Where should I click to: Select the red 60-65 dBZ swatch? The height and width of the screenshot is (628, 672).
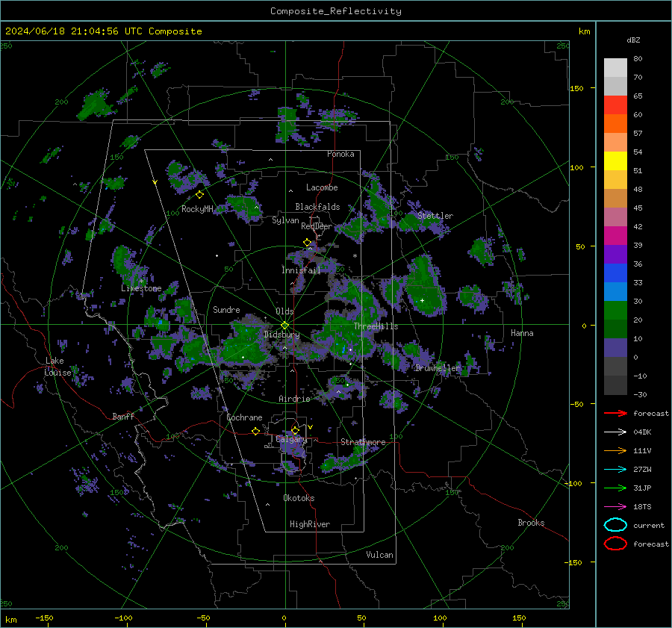[615, 105]
